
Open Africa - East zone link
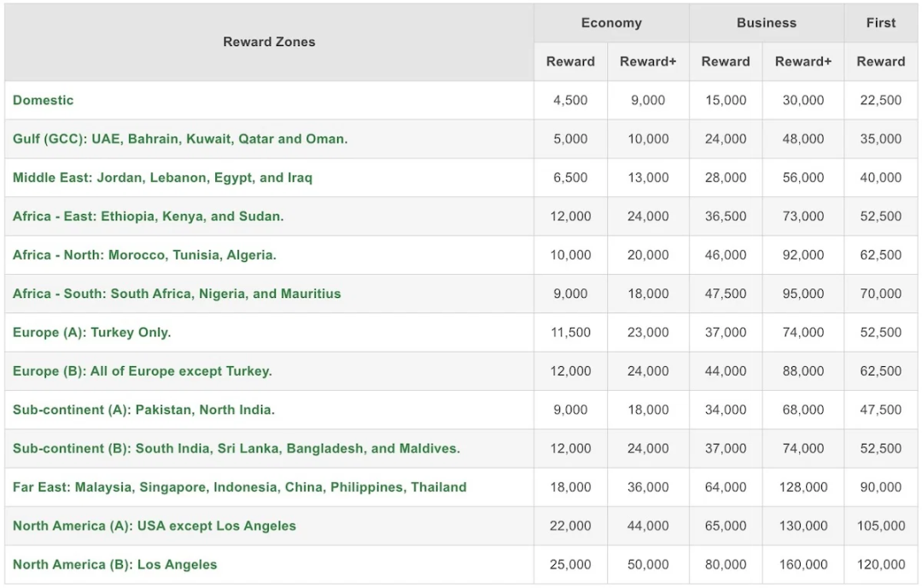149,217
